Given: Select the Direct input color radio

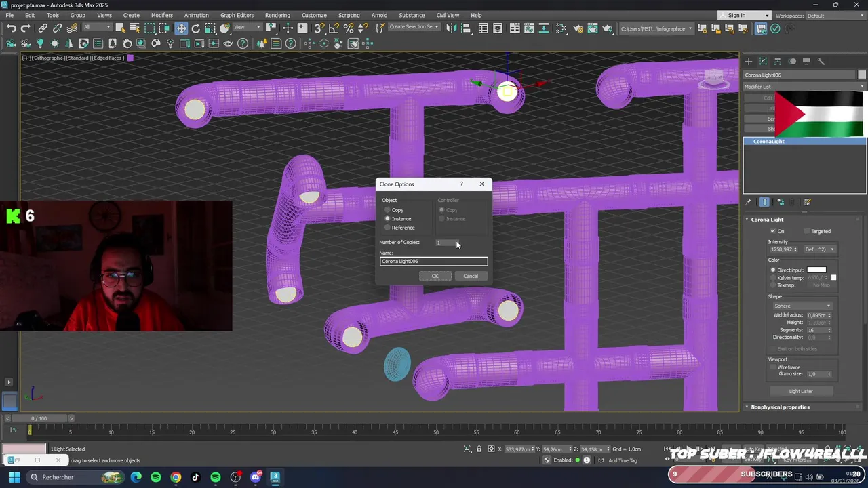Looking at the screenshot, I should 773,270.
